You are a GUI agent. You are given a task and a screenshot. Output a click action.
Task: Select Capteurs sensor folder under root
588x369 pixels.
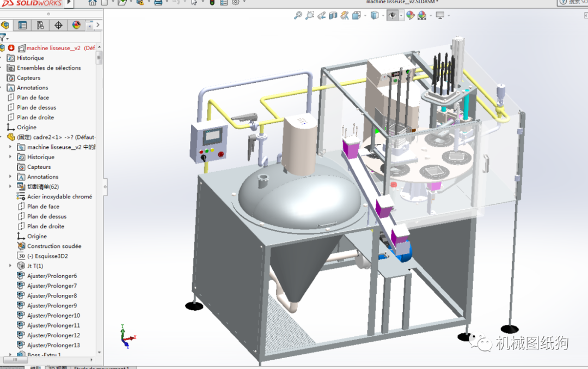[28, 78]
